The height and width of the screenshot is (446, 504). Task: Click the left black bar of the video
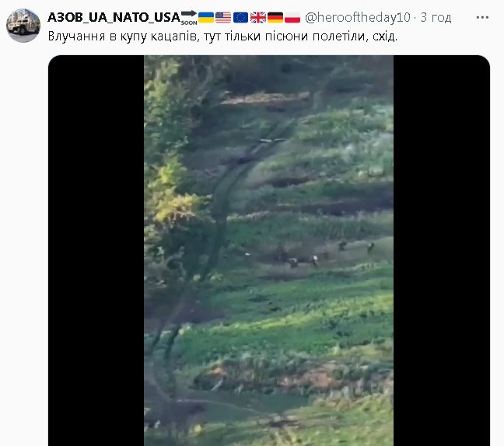coord(96,250)
